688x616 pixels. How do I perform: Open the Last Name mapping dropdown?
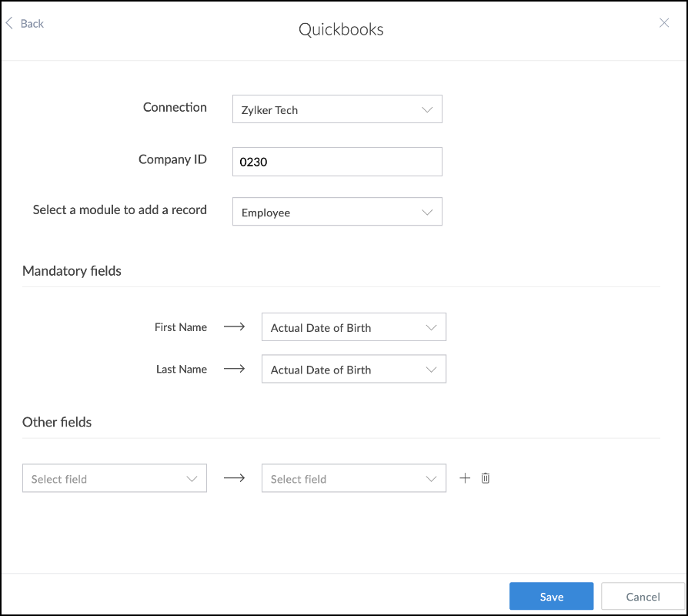353,370
